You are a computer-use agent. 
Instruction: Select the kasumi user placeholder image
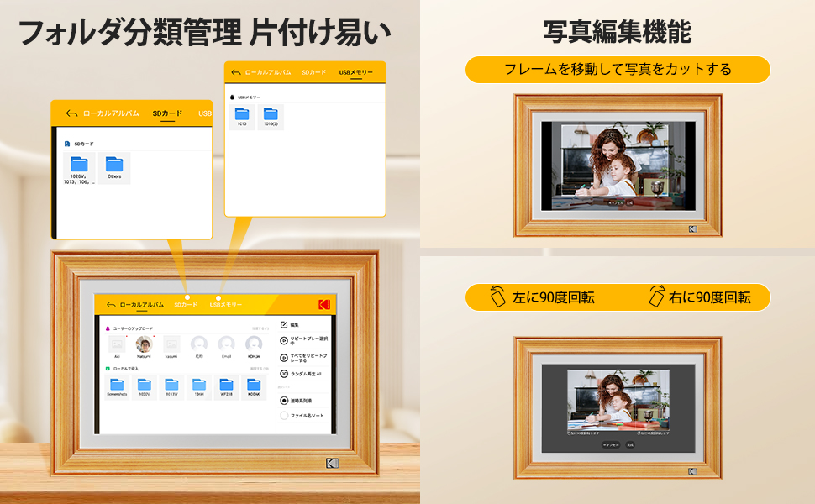pyautogui.click(x=171, y=344)
